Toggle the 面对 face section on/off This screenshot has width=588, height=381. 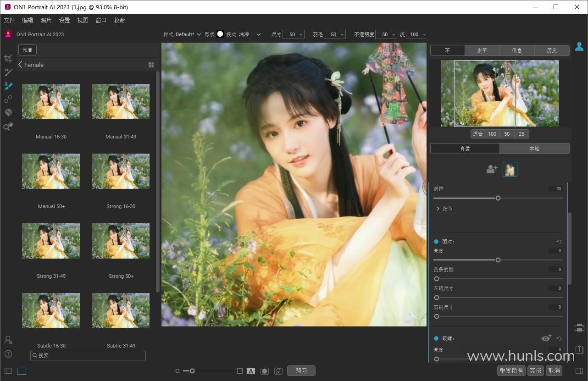436,242
